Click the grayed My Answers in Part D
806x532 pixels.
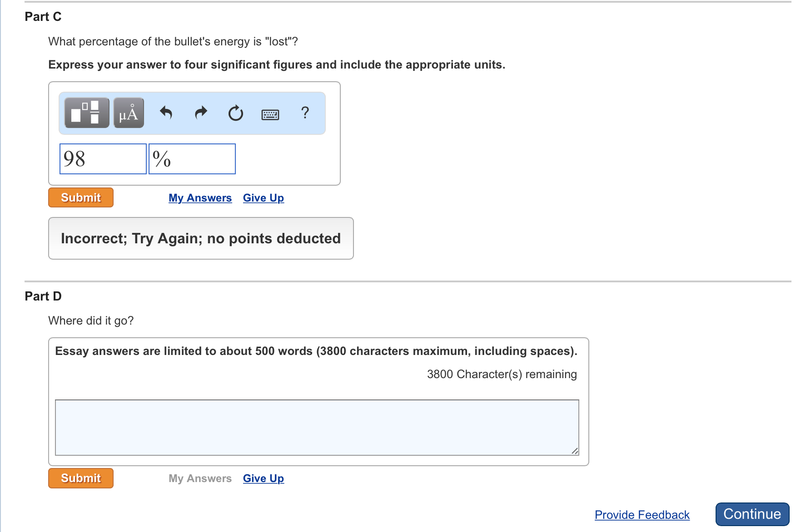(200, 478)
